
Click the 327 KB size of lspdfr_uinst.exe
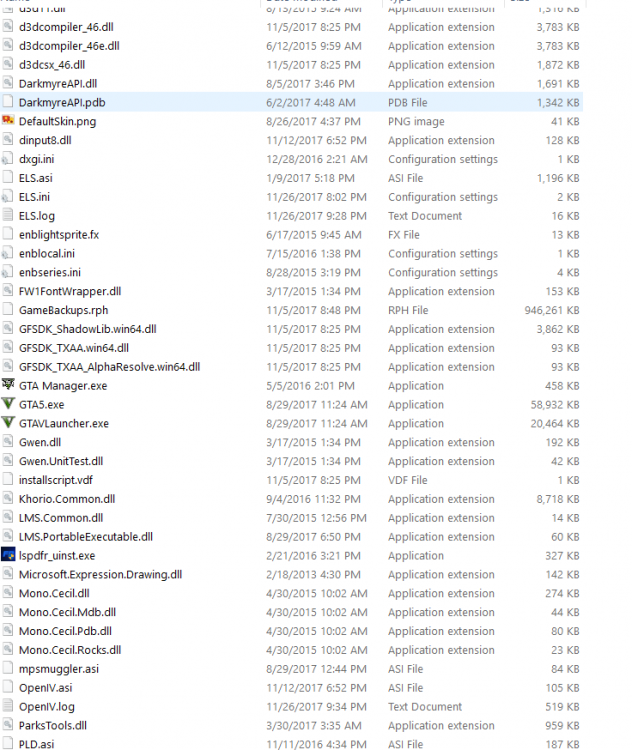562,556
